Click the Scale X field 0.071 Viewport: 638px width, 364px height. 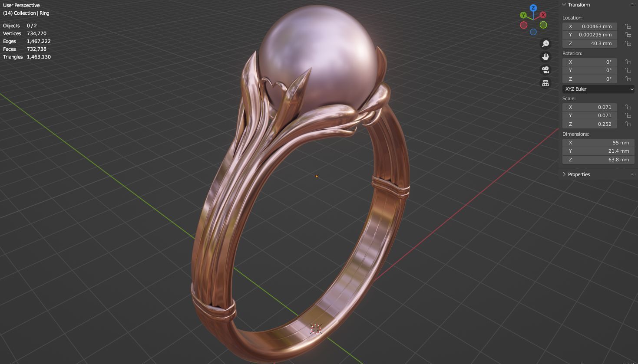(x=590, y=107)
